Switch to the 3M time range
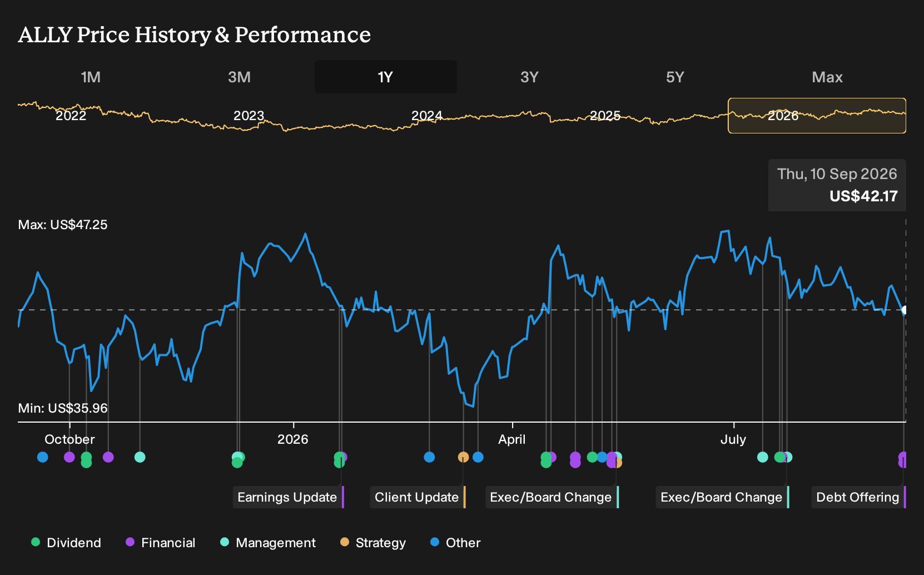 tap(239, 77)
